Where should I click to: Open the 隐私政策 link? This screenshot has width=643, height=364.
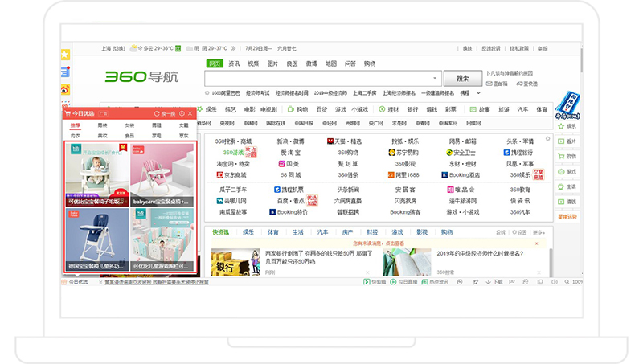(519, 48)
